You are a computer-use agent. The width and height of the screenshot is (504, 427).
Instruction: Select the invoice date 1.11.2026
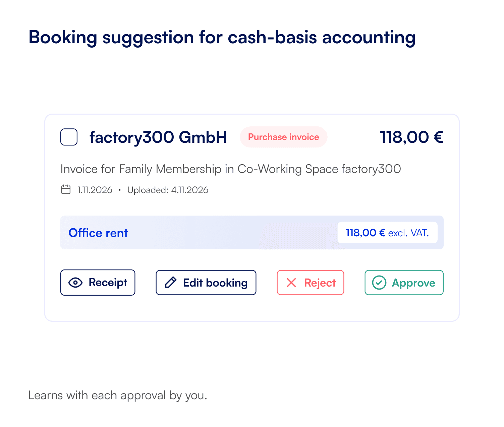[94, 190]
